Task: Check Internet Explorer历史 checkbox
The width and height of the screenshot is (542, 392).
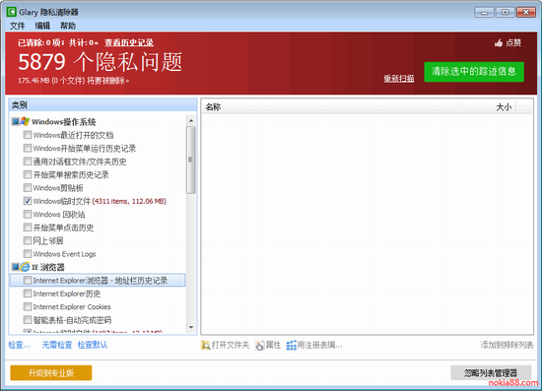Action: (x=28, y=294)
